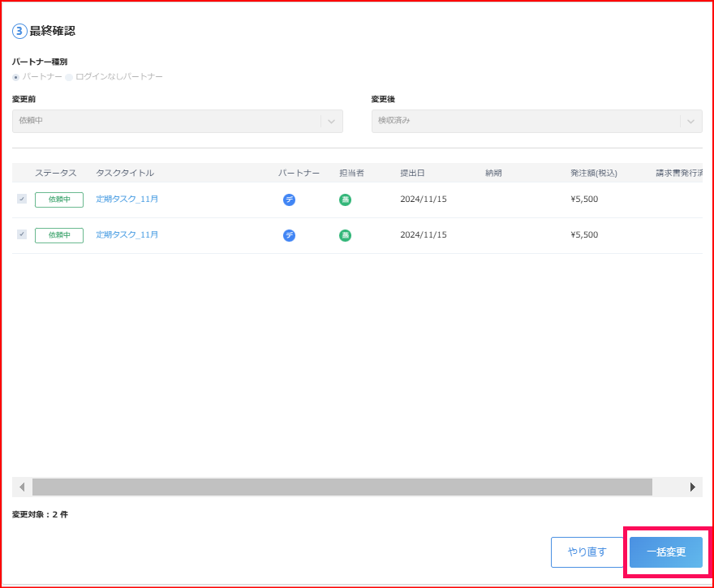Viewport: 714px width, 588px height.
Task: Open the 変更後 検収済み dropdown
Action: pyautogui.click(x=536, y=121)
